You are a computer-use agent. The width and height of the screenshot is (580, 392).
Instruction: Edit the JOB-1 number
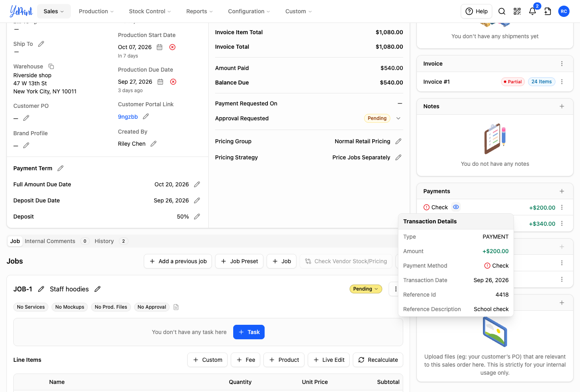(41, 289)
